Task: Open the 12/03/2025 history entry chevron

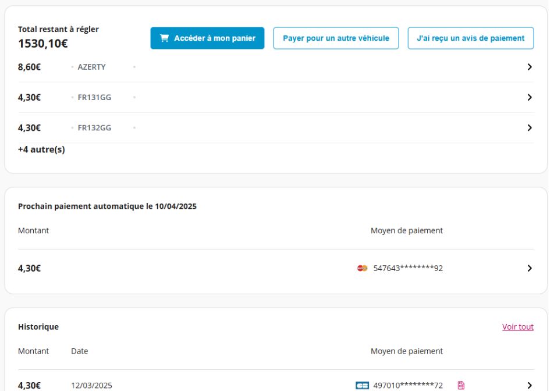Action: click(x=530, y=385)
